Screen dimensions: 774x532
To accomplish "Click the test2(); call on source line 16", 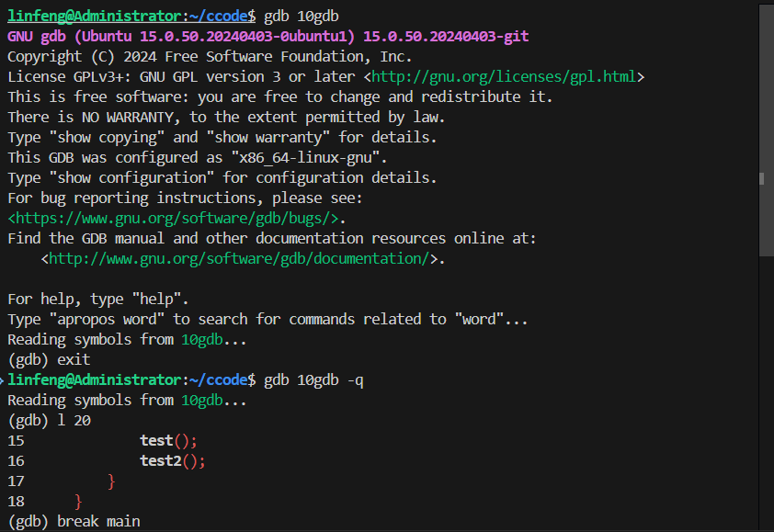I will (173, 461).
